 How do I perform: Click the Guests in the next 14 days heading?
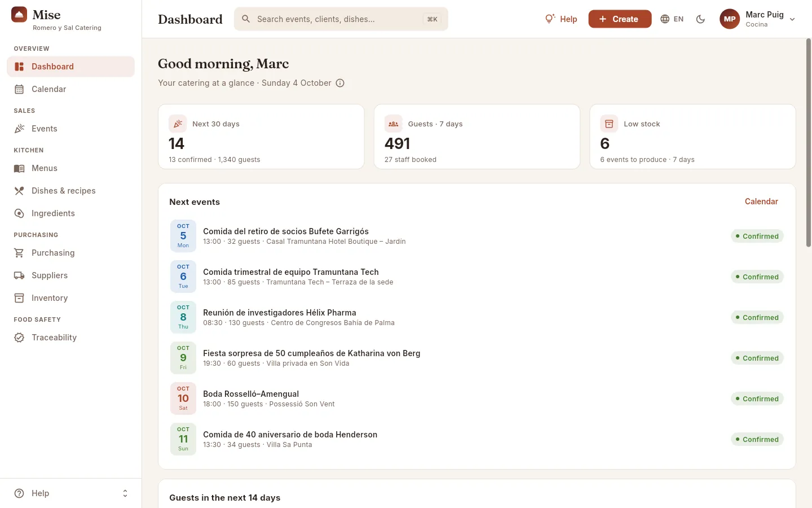point(225,498)
